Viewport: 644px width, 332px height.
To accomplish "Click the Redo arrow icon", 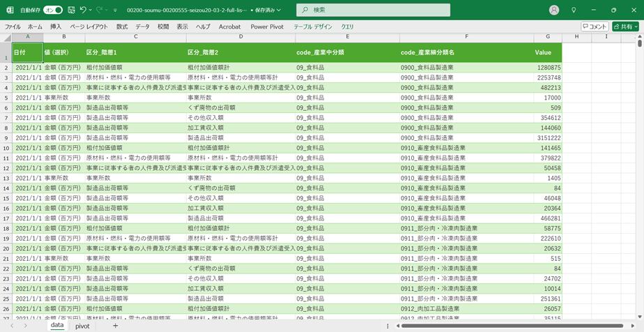I will point(100,10).
